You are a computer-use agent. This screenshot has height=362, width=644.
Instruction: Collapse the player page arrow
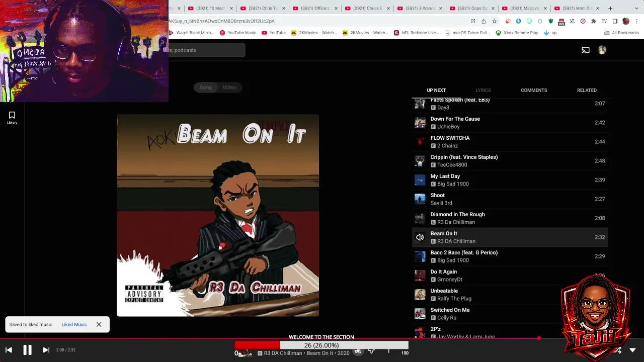[632, 350]
